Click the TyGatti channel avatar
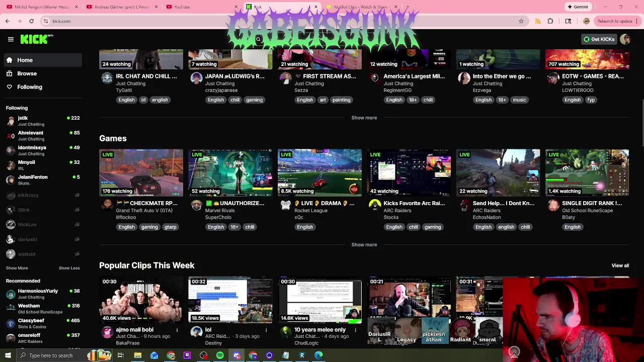 [107, 78]
